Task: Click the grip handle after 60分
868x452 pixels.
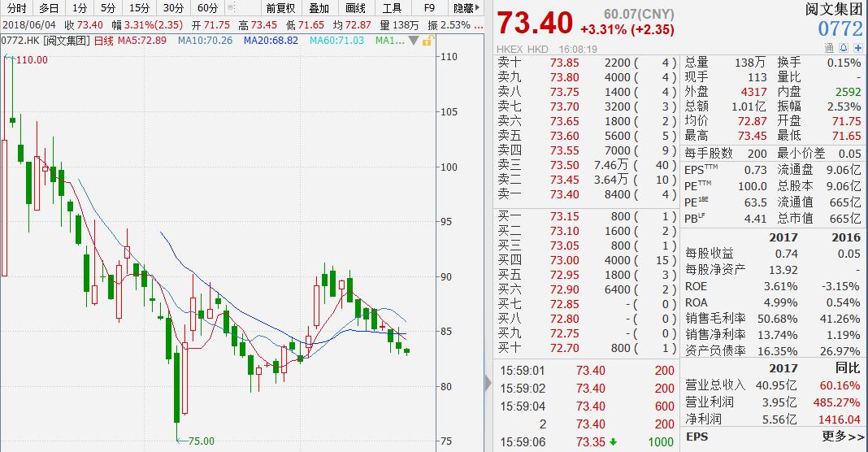Action: (x=232, y=8)
